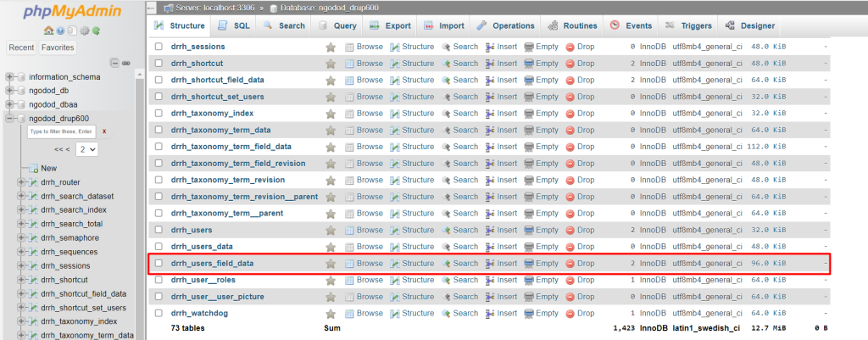Go to the Operations tab
This screenshot has height=340, width=868.
coord(506,25)
